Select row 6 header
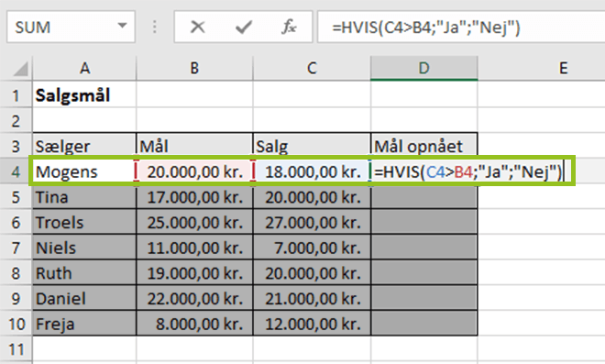The image size is (605, 364). (x=16, y=222)
